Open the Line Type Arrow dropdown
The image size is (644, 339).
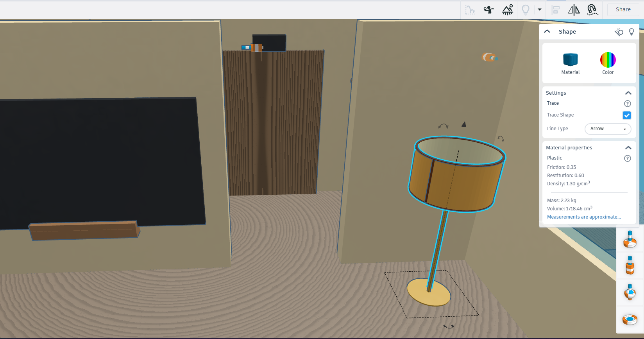click(608, 129)
